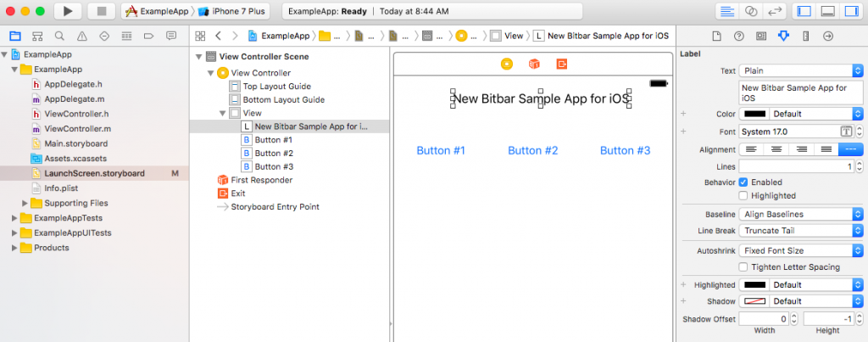Viewport: 868px width, 342px height.
Task: Open the Baseline Align Baselines dropdown
Action: 801,214
